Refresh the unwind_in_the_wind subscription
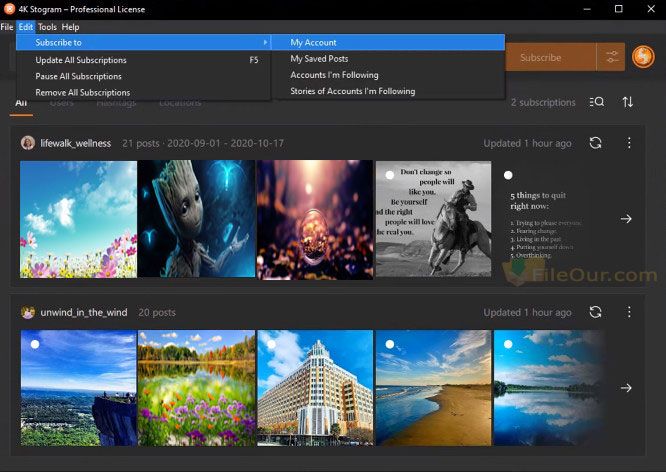The image size is (666, 472). coord(595,312)
